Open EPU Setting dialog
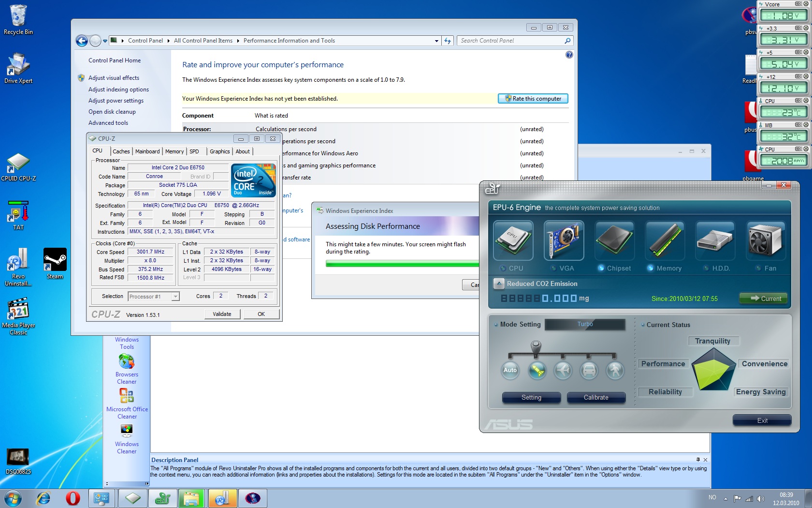 [x=531, y=398]
